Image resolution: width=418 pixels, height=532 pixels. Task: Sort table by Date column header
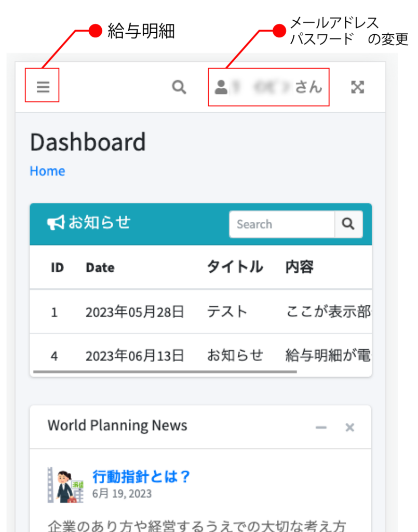(x=100, y=268)
